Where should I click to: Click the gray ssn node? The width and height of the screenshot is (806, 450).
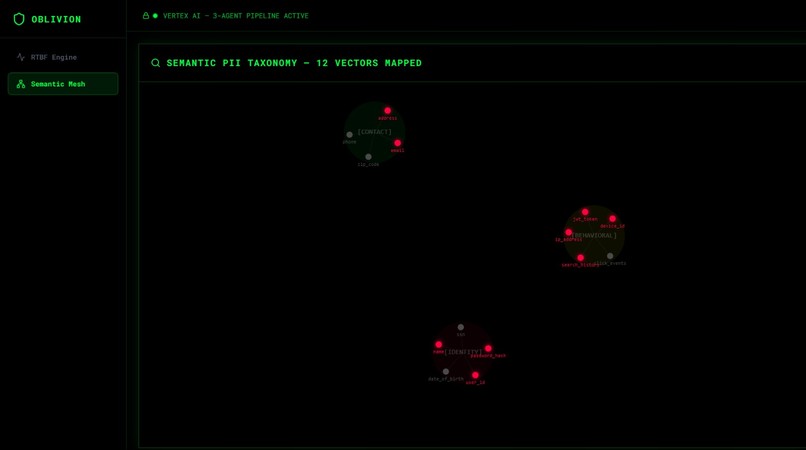[x=461, y=327]
